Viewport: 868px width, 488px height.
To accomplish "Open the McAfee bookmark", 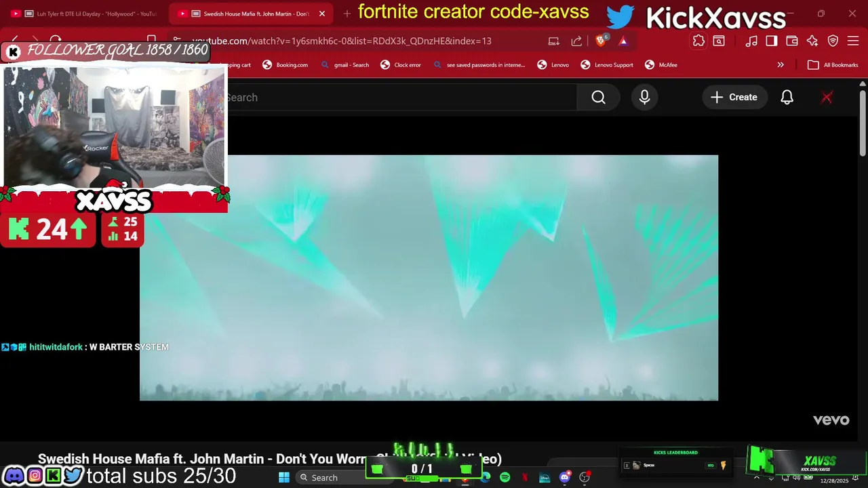I will click(x=661, y=65).
